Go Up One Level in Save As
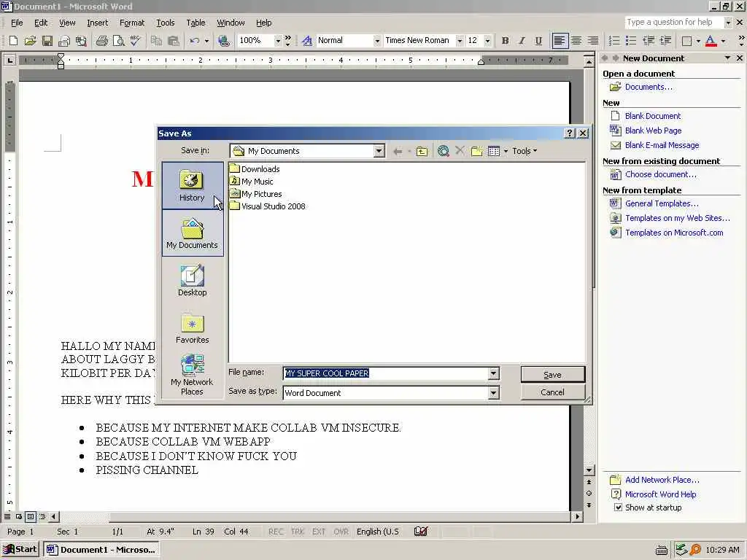Viewport: 747px width, 560px height. point(422,152)
